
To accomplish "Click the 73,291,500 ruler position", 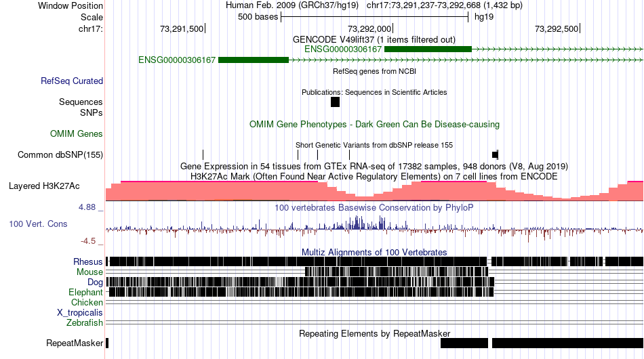I will tap(182, 28).
